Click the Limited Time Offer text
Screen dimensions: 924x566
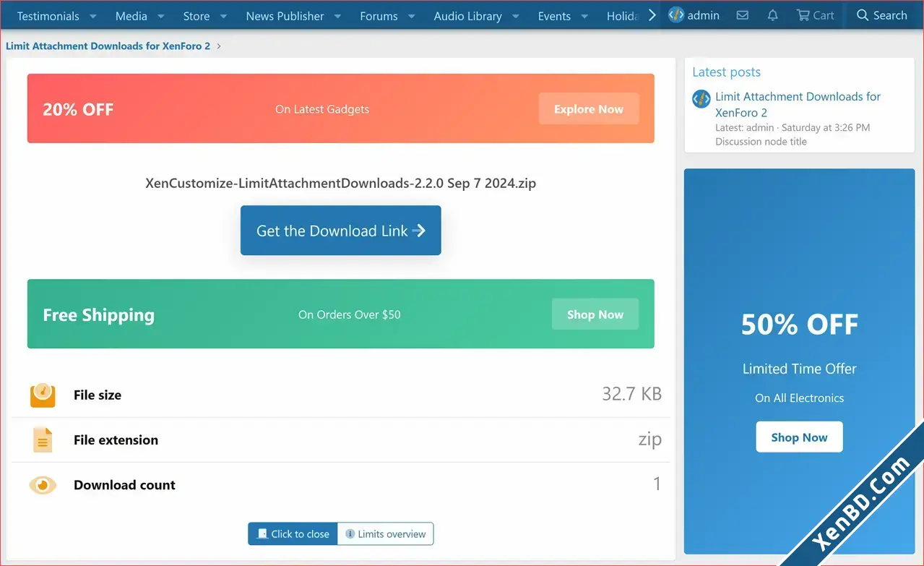799,369
